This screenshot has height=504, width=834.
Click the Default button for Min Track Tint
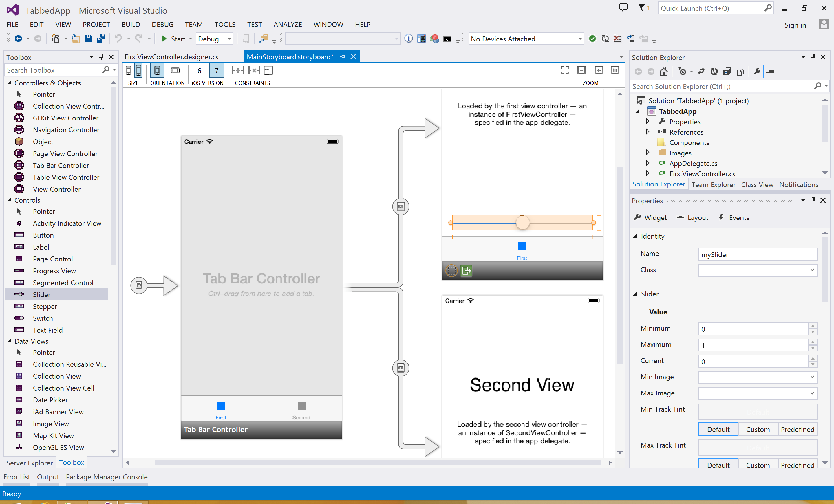click(718, 430)
